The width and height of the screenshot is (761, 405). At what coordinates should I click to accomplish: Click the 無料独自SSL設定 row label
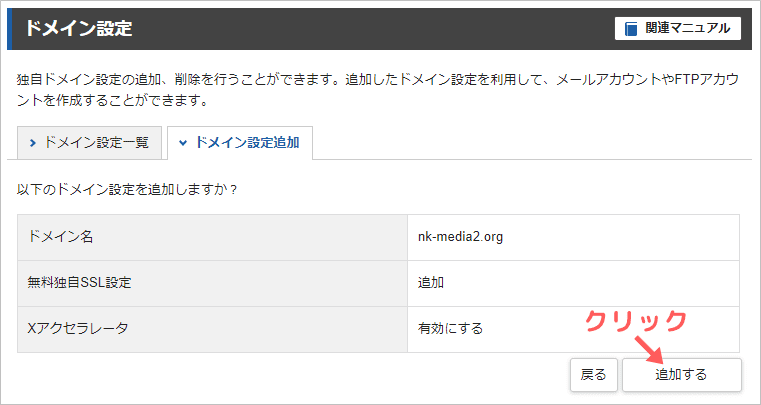click(79, 283)
